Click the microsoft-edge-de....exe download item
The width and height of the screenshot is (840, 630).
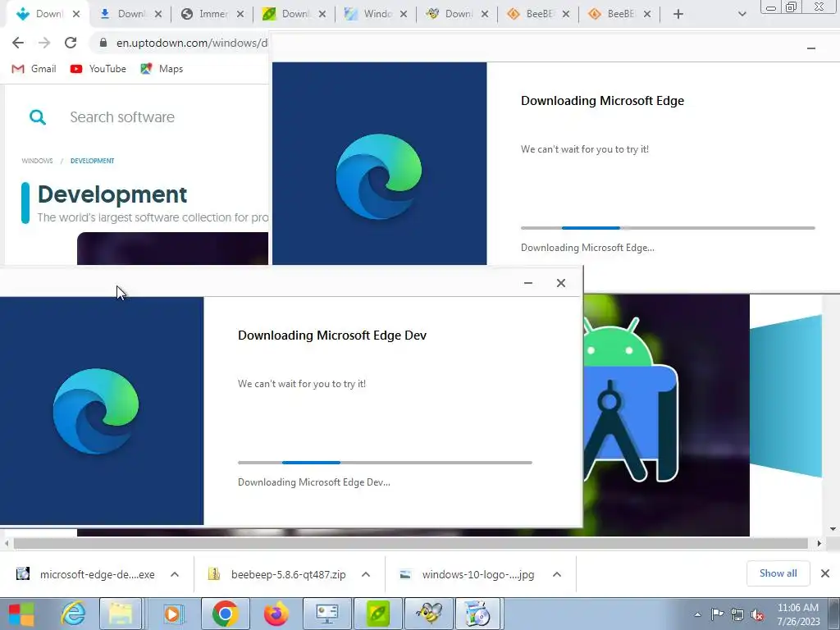click(85, 574)
